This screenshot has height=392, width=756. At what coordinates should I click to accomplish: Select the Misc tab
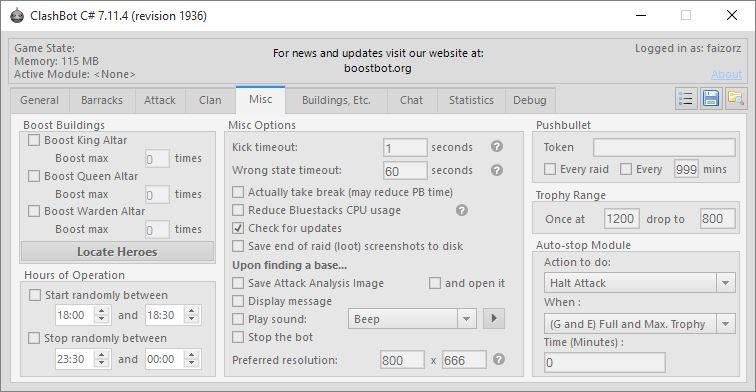click(x=260, y=99)
